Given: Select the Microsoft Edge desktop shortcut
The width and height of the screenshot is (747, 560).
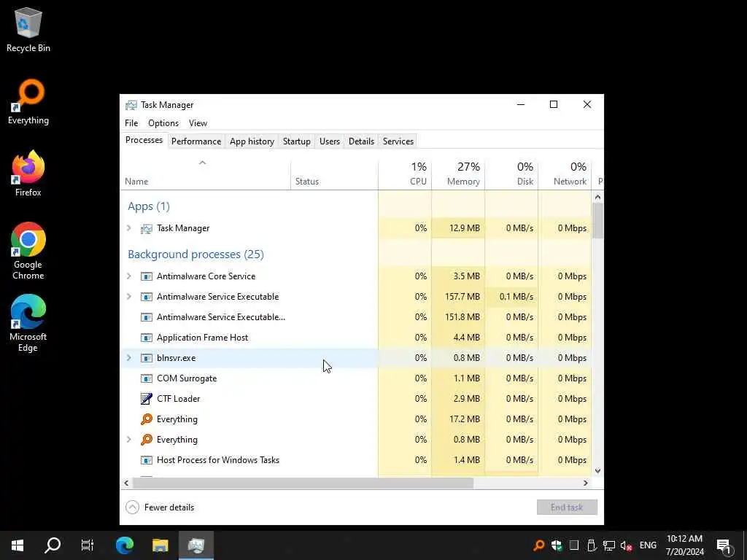Looking at the screenshot, I should pos(28,323).
